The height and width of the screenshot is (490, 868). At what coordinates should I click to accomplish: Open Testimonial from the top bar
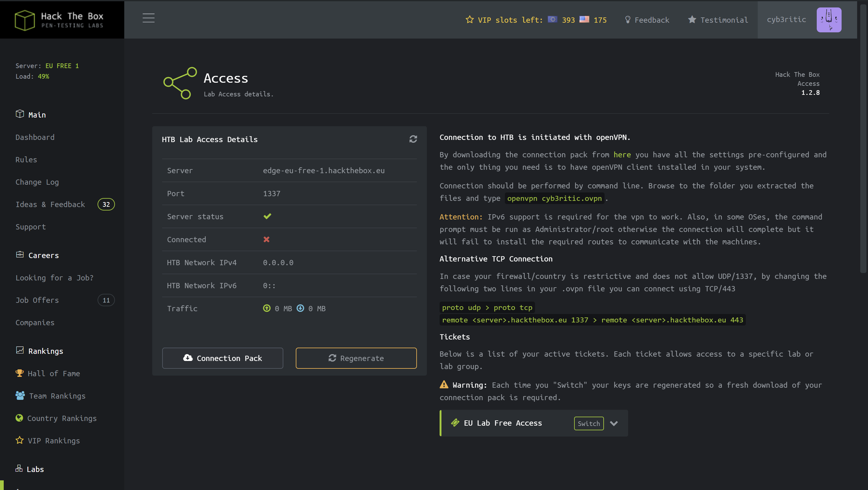pos(718,20)
